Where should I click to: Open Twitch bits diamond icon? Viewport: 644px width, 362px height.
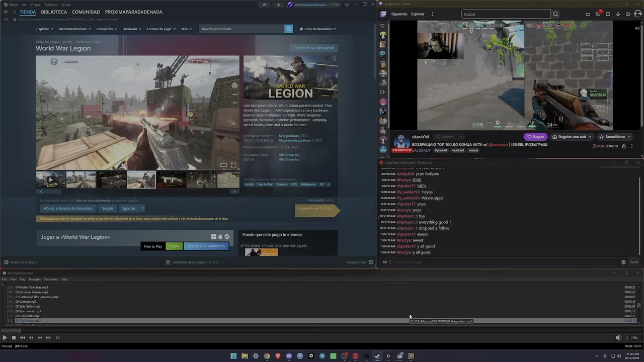coord(618,14)
